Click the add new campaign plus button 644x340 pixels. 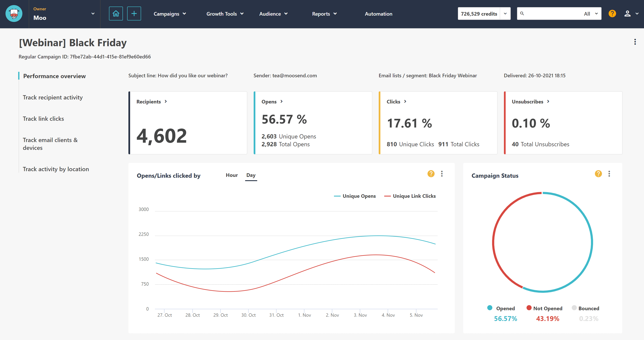(133, 14)
